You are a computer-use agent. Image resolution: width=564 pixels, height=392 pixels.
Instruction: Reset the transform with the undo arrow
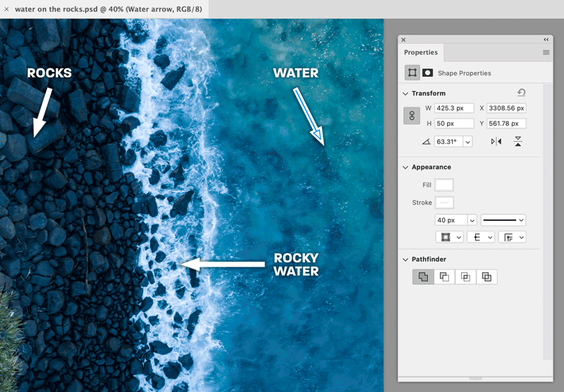tap(522, 93)
